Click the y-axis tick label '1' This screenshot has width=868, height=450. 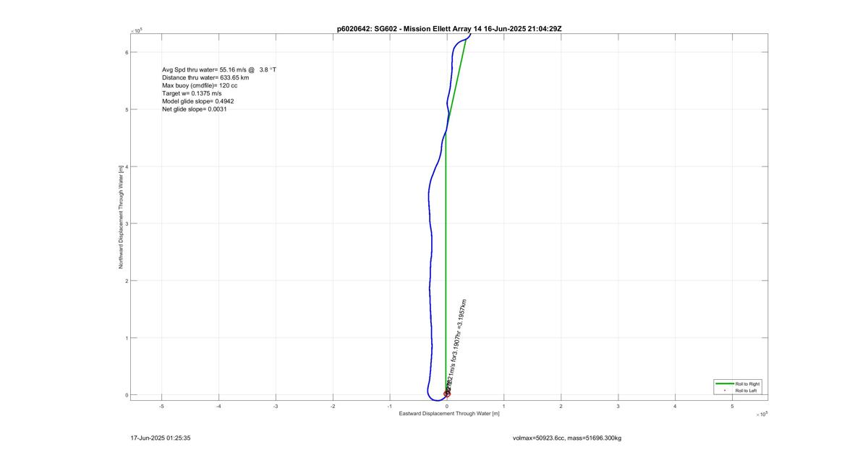[x=127, y=338]
